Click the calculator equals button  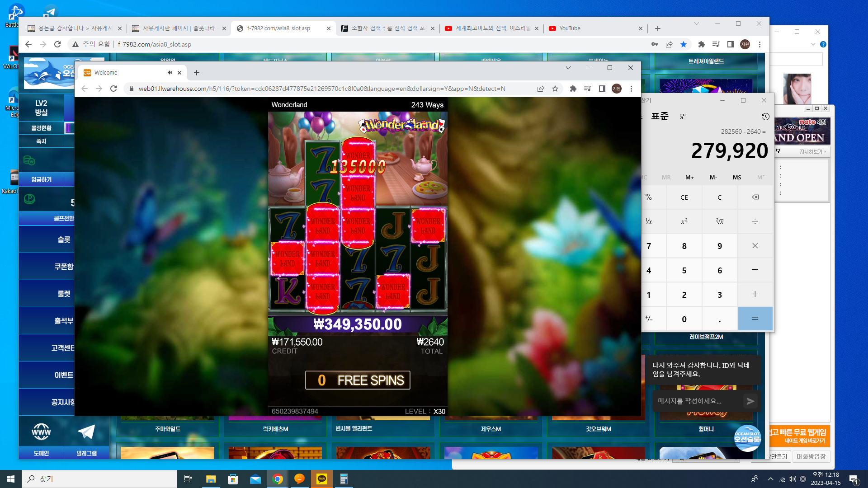[x=755, y=319]
